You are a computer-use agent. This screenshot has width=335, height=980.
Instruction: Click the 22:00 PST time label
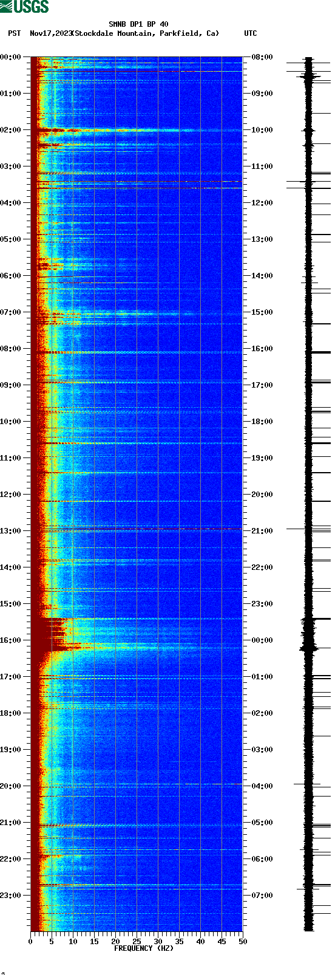(11, 859)
